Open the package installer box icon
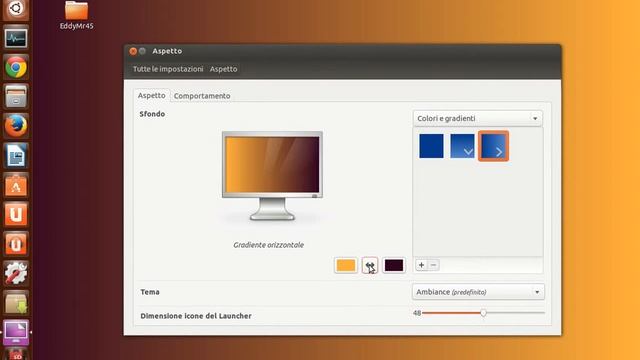Screen dimensions: 640x360 tap(16, 303)
